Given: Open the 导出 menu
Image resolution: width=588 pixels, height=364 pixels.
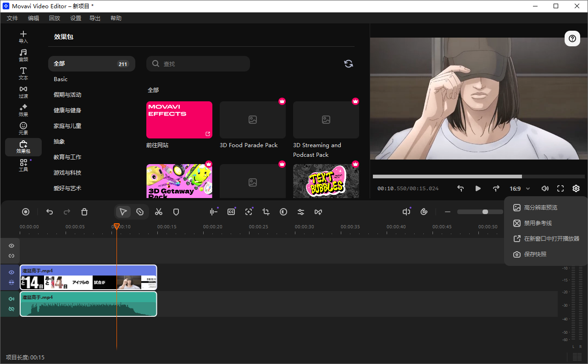Looking at the screenshot, I should pyautogui.click(x=95, y=18).
